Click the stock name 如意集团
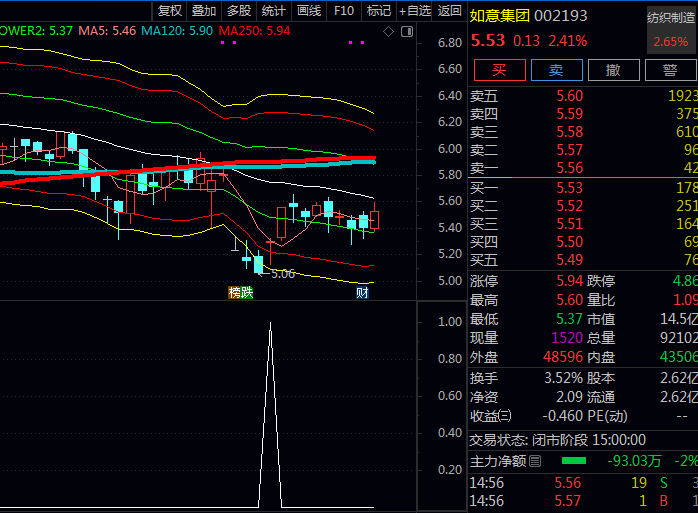 coord(499,16)
